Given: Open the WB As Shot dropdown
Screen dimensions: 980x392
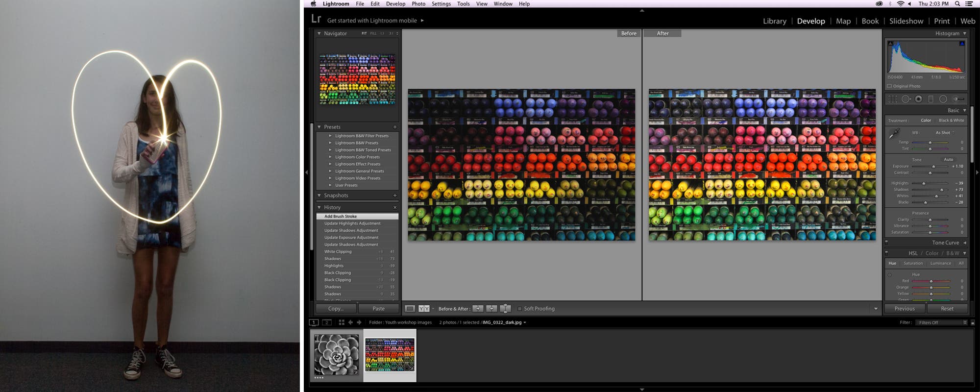Looking at the screenshot, I should click(x=945, y=133).
